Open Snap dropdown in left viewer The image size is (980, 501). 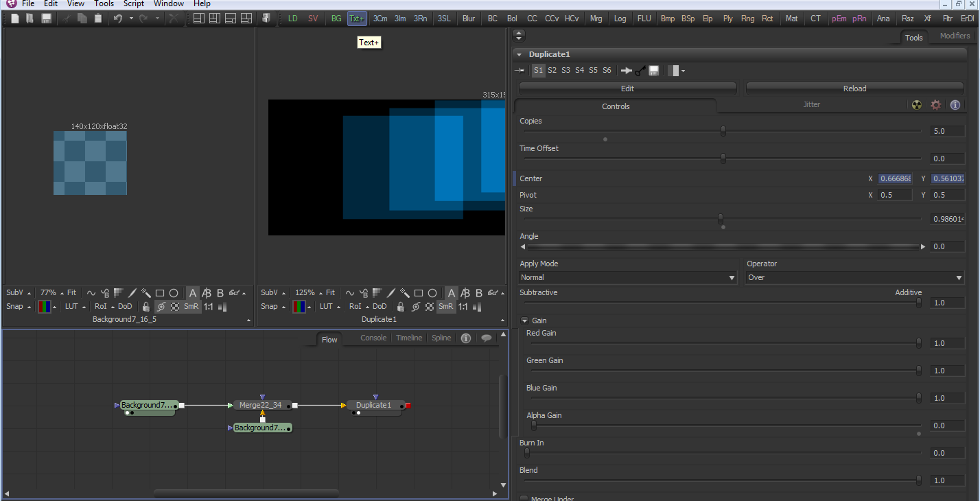[18, 307]
